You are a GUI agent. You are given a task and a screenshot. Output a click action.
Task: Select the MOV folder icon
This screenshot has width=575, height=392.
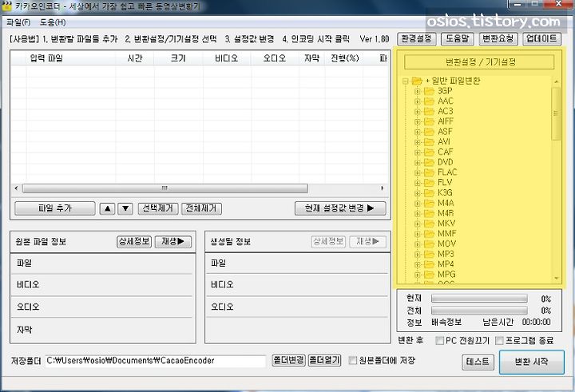tap(429, 244)
